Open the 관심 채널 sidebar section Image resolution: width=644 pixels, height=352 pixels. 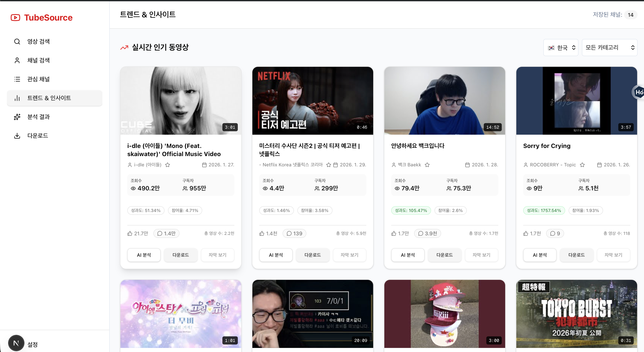coord(39,79)
